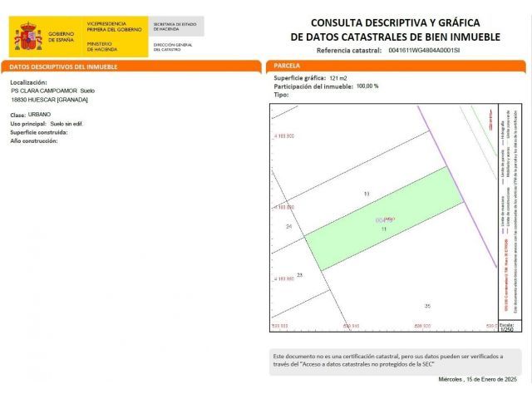Click the 'Localización:' label
The image size is (532, 399).
click(28, 82)
